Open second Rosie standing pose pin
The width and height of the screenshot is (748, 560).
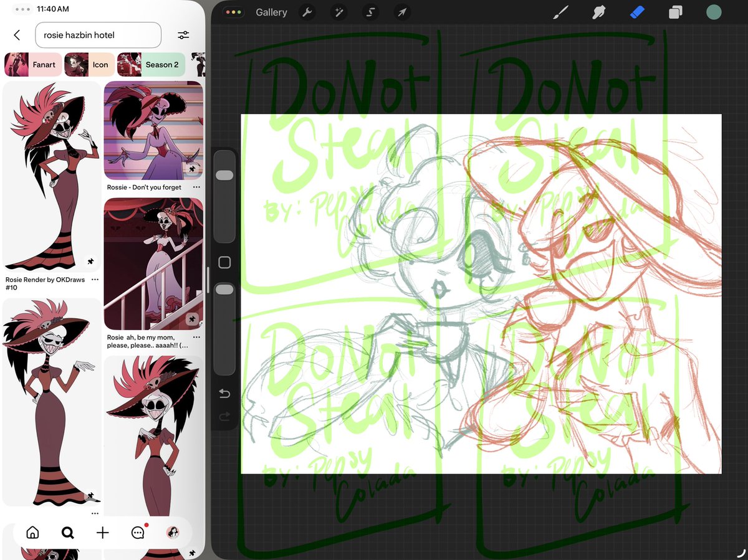[52, 402]
